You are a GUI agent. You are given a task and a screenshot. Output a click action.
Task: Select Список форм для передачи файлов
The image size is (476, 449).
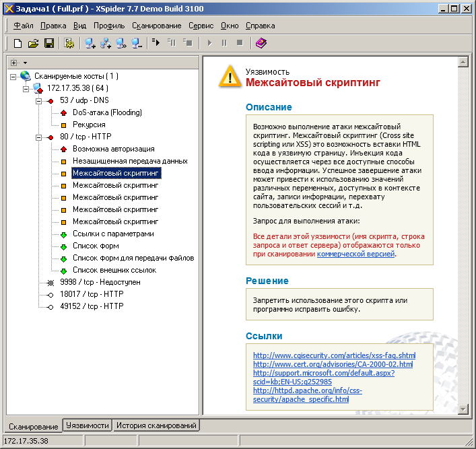[133, 258]
